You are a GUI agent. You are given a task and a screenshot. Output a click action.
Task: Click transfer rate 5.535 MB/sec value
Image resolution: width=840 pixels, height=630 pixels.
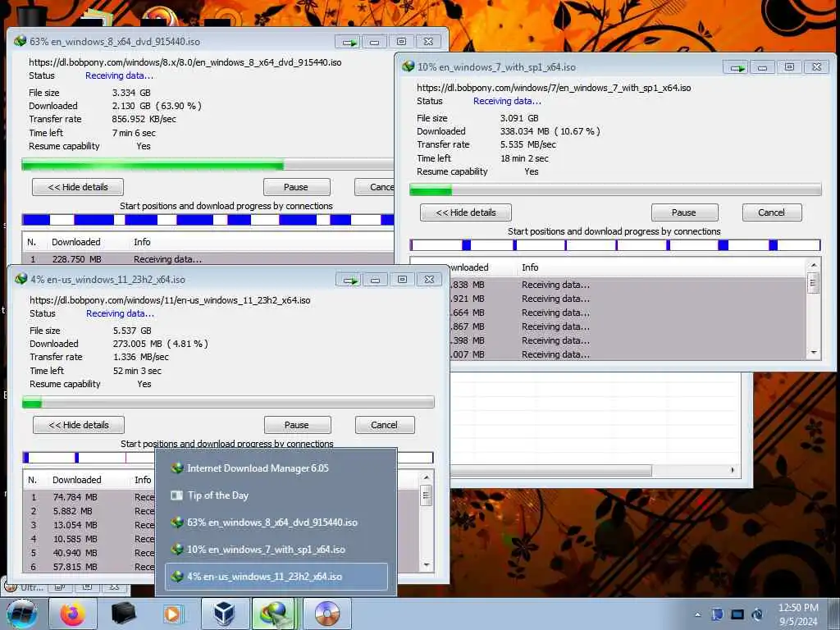click(528, 144)
